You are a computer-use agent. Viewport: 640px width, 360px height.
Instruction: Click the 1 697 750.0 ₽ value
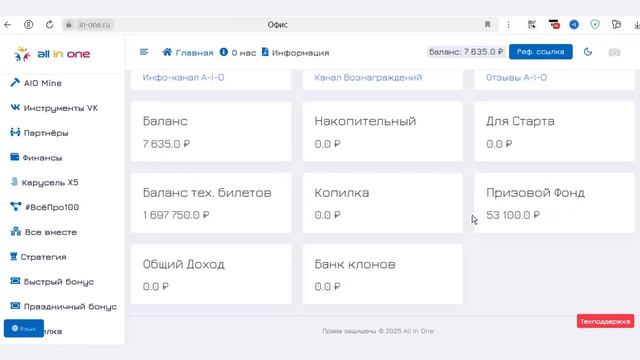[x=176, y=215]
